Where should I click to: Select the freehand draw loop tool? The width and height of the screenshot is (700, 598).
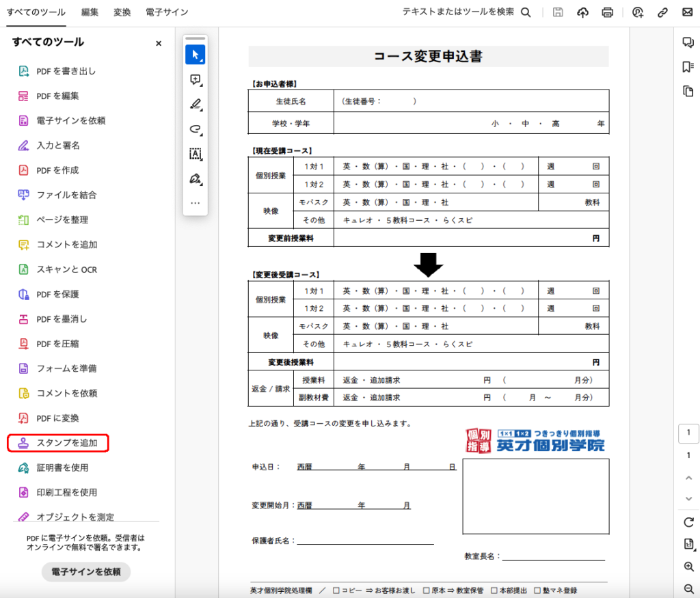point(195,129)
